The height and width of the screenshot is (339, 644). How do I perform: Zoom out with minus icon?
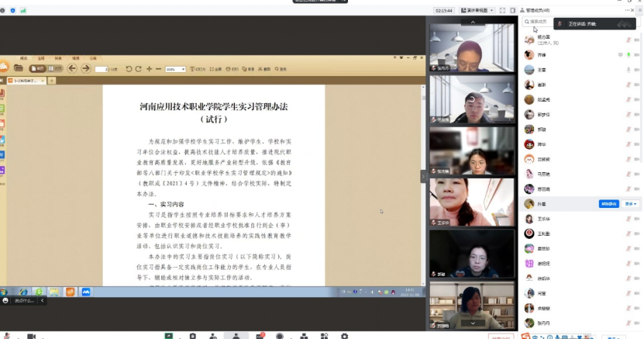pos(158,69)
